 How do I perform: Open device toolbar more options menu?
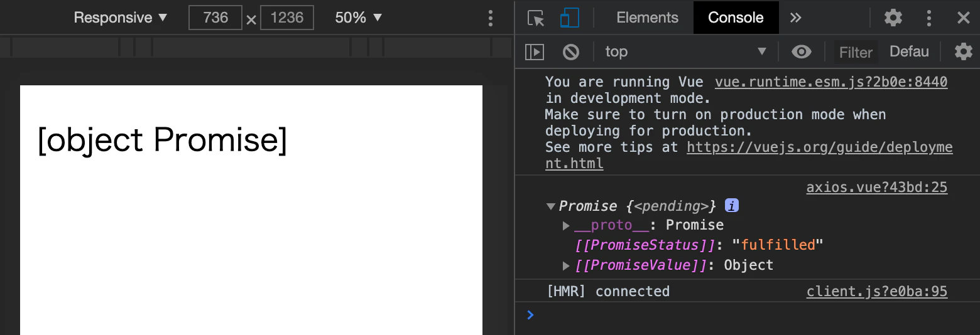pyautogui.click(x=491, y=18)
